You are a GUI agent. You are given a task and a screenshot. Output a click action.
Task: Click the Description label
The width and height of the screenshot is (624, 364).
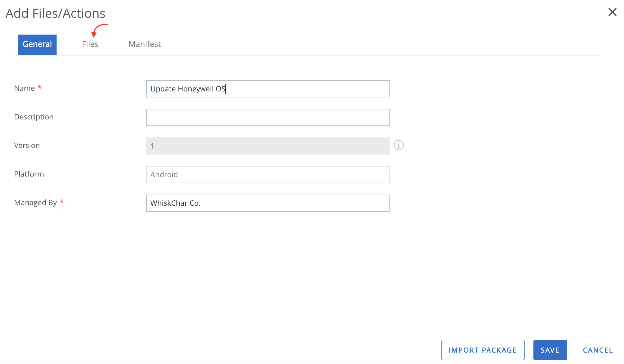(34, 117)
